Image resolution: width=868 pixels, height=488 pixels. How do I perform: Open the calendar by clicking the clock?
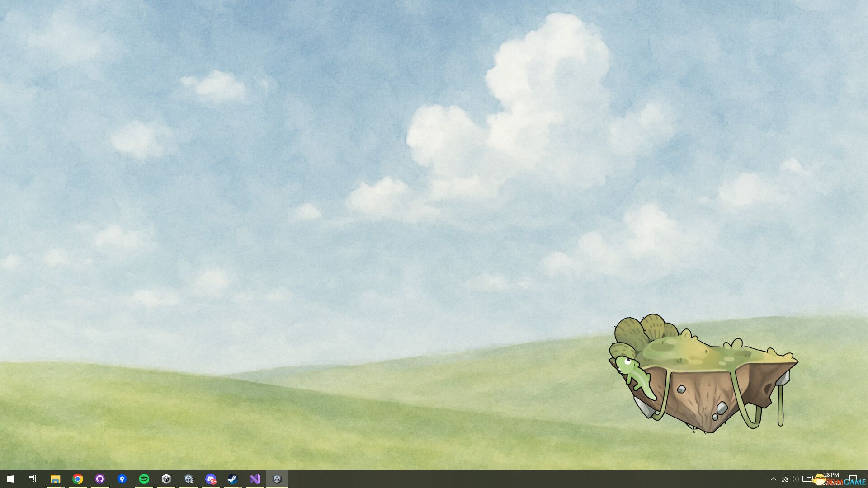tap(830, 479)
